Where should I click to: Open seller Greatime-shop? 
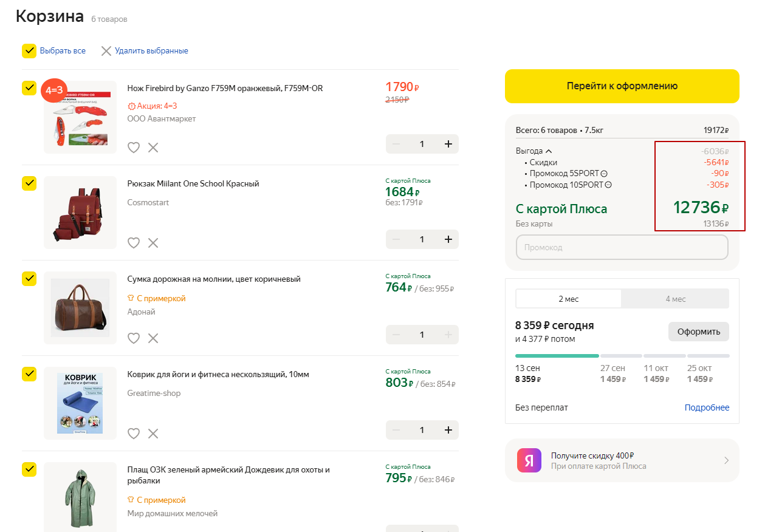click(x=154, y=393)
